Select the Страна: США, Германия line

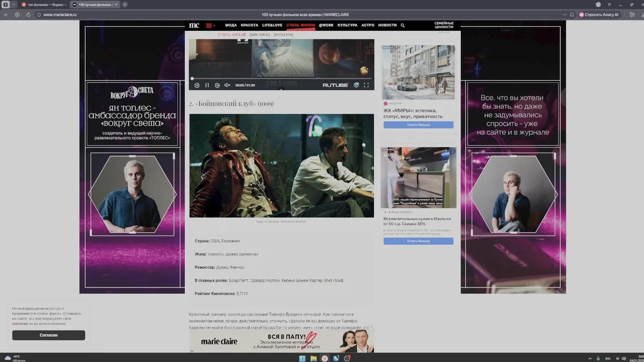click(x=217, y=241)
